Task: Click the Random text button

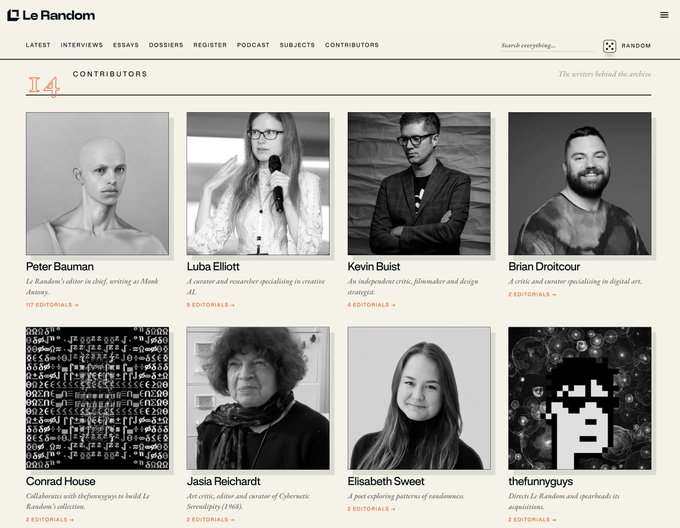Action: pos(636,46)
